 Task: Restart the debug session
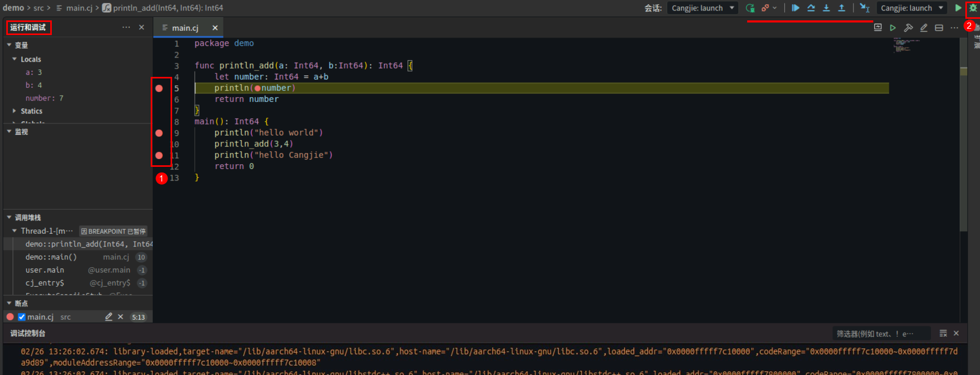(x=750, y=8)
